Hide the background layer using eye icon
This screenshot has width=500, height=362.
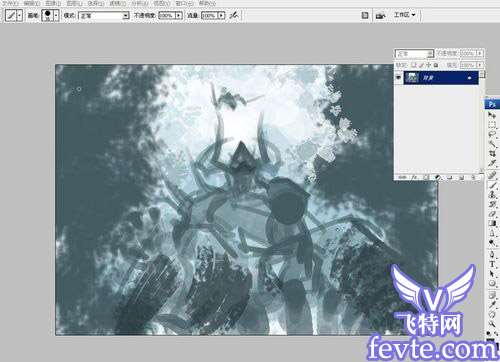click(398, 78)
